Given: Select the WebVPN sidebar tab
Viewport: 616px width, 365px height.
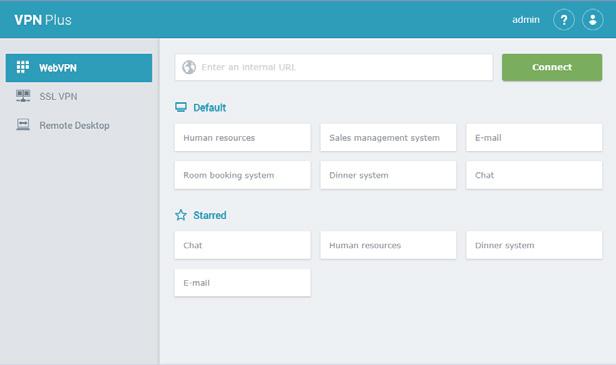Looking at the screenshot, I should (x=79, y=68).
